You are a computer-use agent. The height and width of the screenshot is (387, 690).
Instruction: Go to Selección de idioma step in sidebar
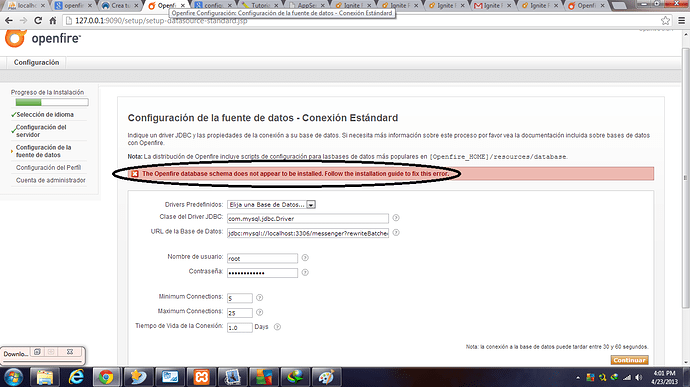[x=45, y=114]
